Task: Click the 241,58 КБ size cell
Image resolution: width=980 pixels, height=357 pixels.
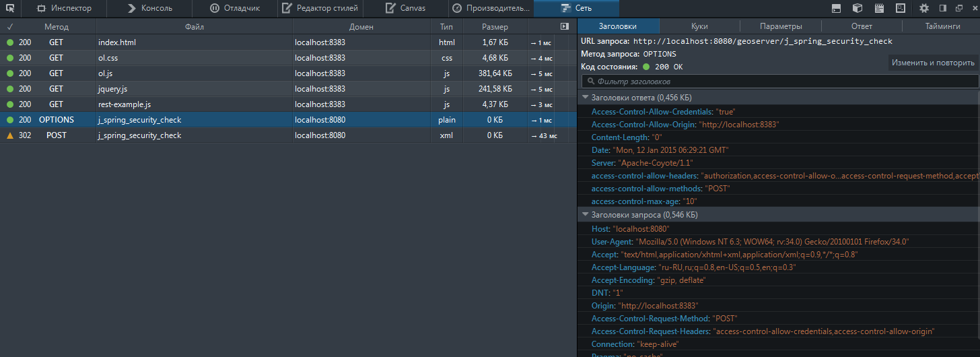Action: 495,89
